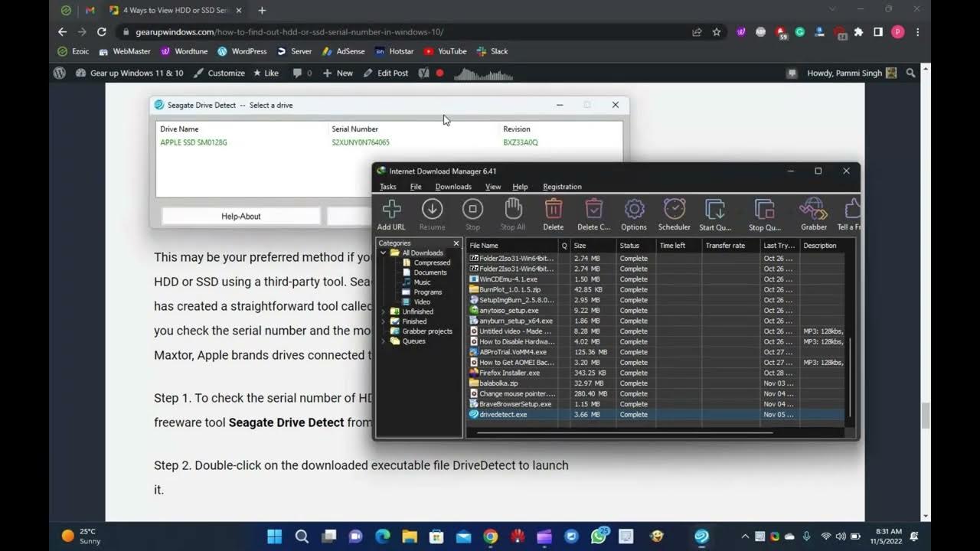Image resolution: width=980 pixels, height=551 pixels.
Task: Show hidden system tray icons chevron
Action: pyautogui.click(x=744, y=536)
